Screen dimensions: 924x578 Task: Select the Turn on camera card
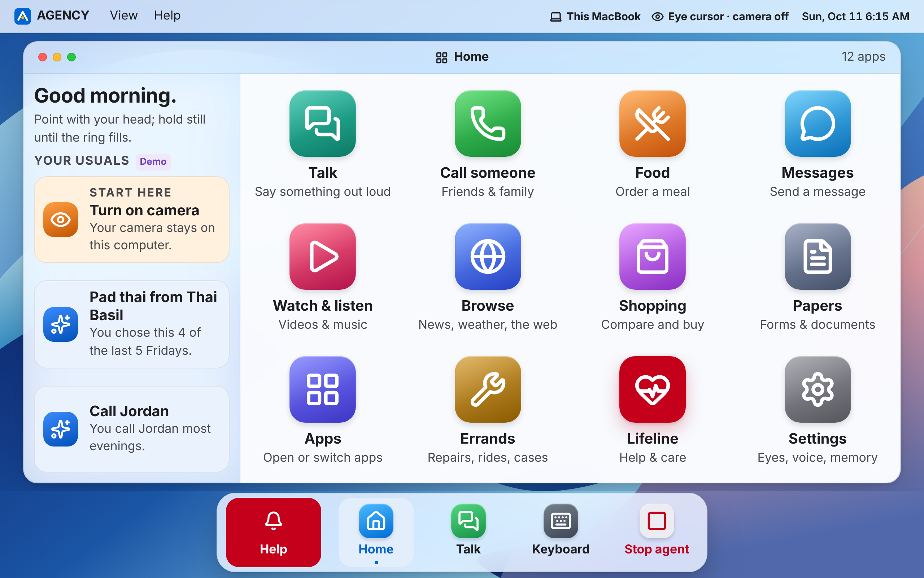pos(132,219)
